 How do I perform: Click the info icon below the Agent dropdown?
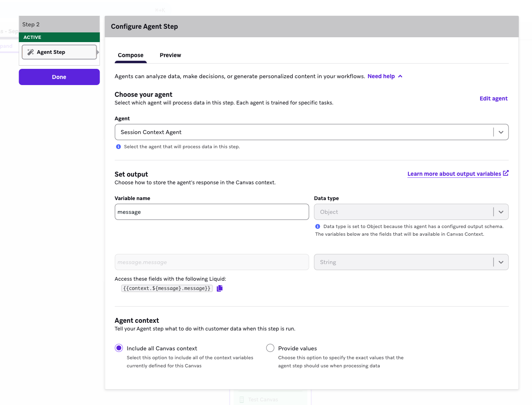click(118, 147)
